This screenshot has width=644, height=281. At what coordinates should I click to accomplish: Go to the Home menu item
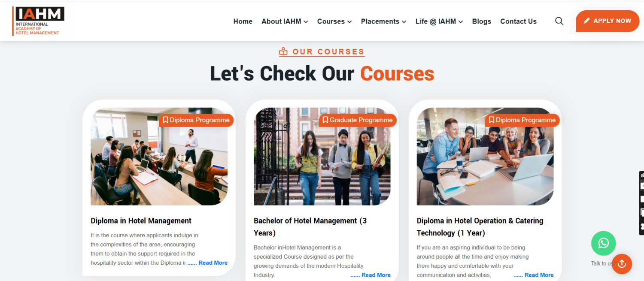(243, 21)
